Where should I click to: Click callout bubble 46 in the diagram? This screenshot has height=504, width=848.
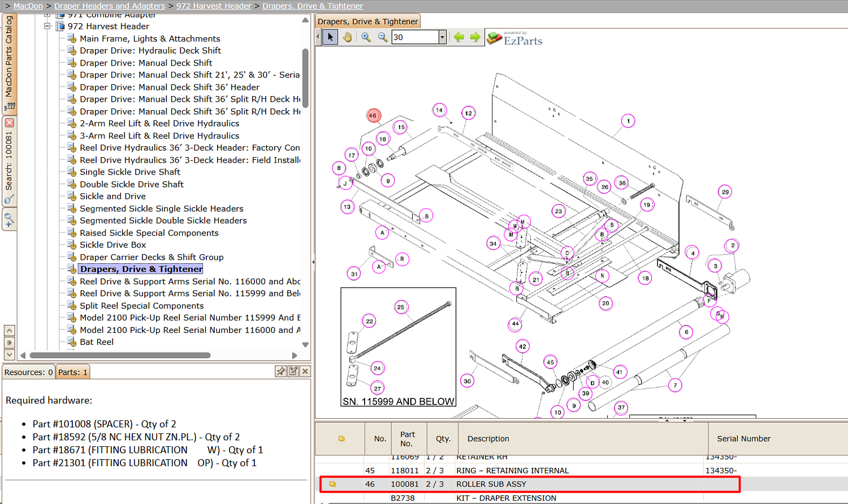coord(373,115)
